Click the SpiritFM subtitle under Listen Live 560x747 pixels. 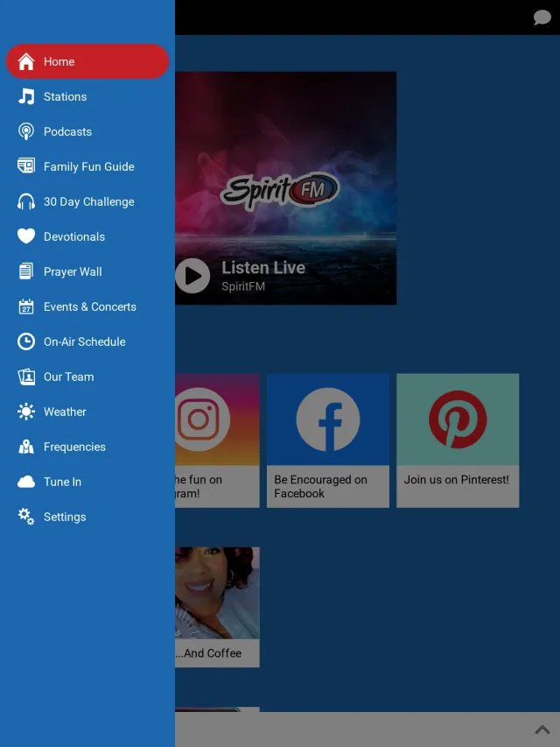click(x=243, y=286)
